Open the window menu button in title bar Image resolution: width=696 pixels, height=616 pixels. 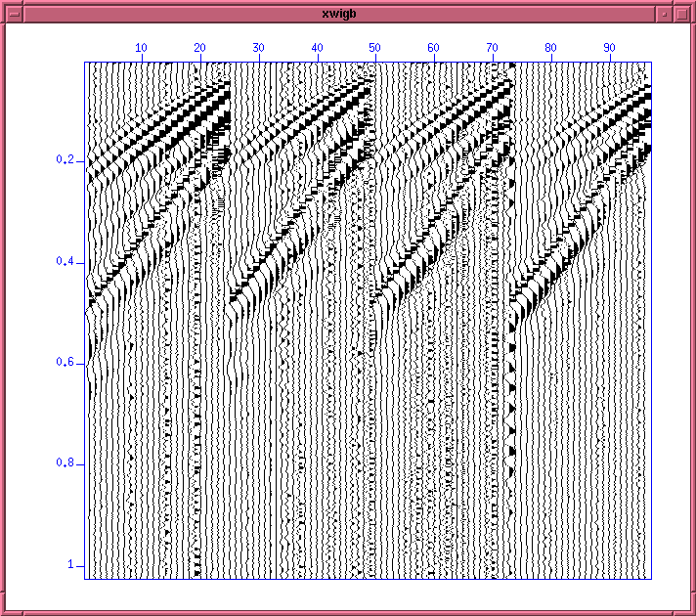click(15, 14)
